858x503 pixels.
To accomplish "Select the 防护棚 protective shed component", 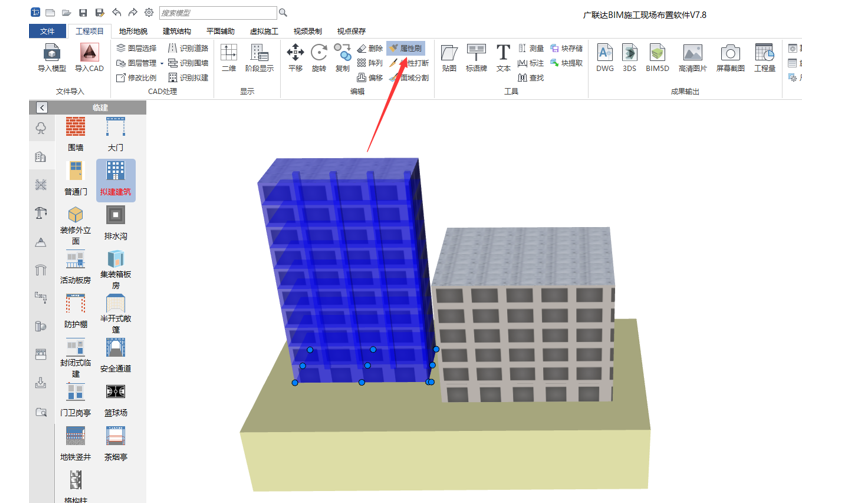I will tap(76, 311).
